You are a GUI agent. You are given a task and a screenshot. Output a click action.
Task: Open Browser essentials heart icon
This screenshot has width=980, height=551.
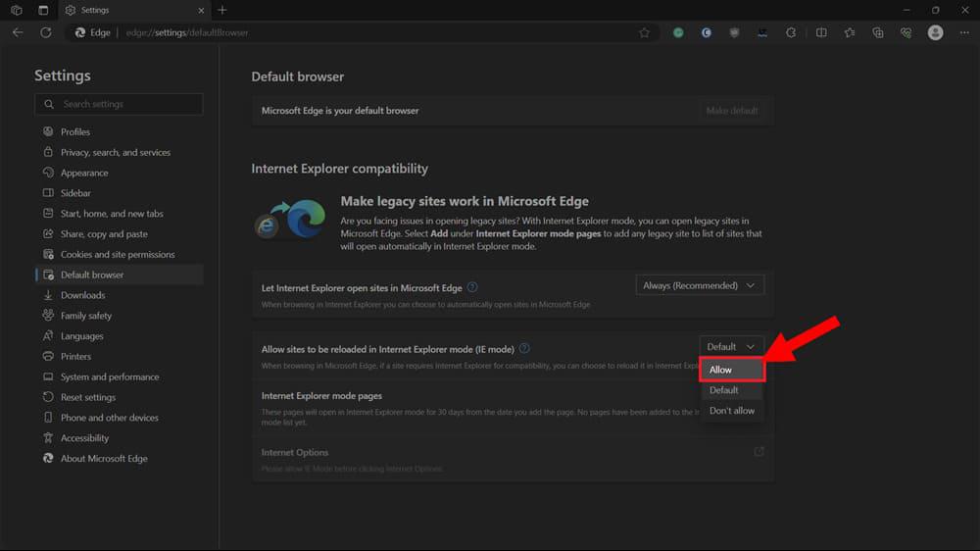click(906, 32)
